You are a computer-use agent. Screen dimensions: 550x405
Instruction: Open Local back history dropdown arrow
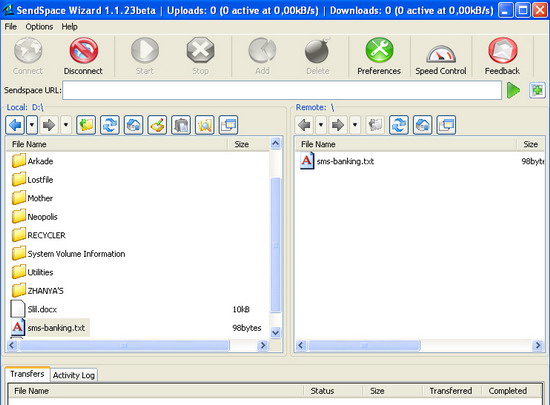[x=32, y=125]
